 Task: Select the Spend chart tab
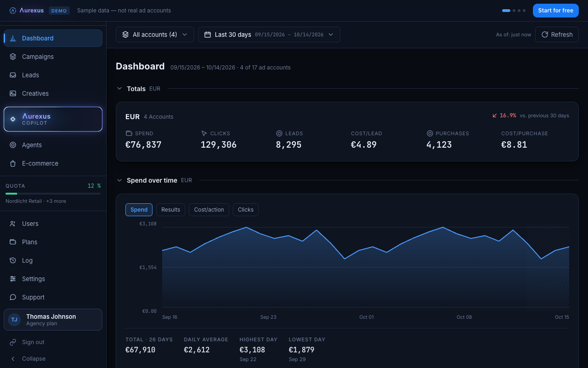click(x=139, y=210)
